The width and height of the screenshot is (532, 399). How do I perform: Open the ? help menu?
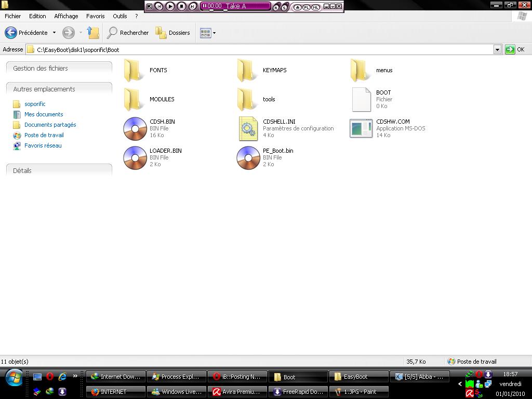point(137,16)
